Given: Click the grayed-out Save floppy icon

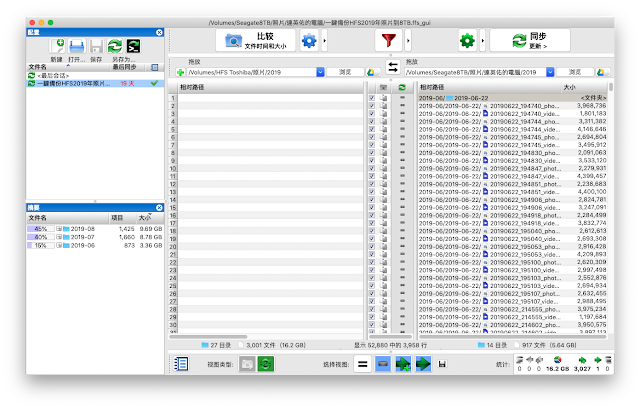Looking at the screenshot, I should 96,46.
